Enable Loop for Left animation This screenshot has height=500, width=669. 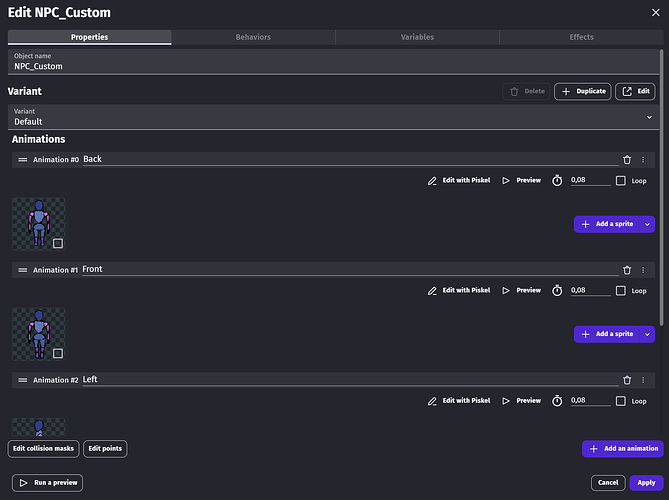(x=621, y=401)
